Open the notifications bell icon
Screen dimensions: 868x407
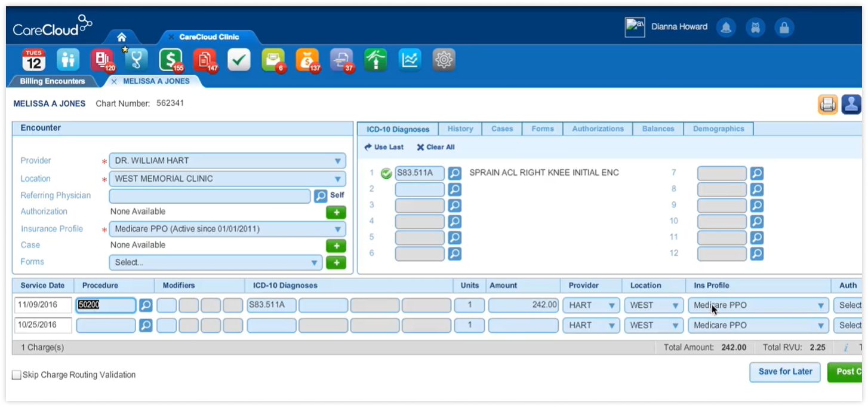click(727, 27)
